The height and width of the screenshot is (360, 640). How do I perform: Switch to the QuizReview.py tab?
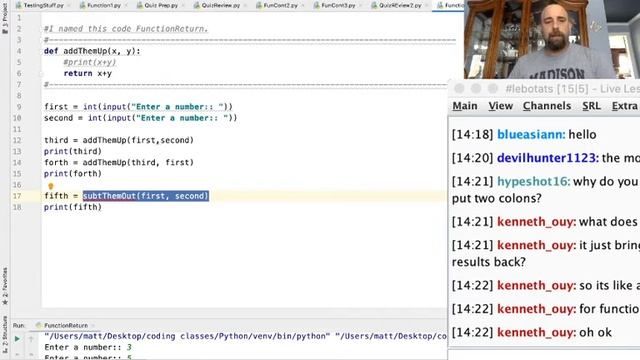coord(220,5)
